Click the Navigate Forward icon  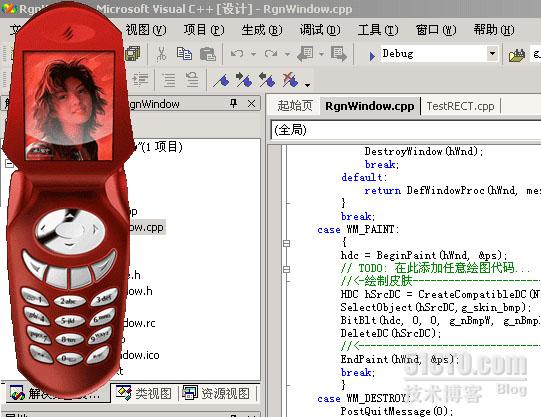[x=339, y=54]
